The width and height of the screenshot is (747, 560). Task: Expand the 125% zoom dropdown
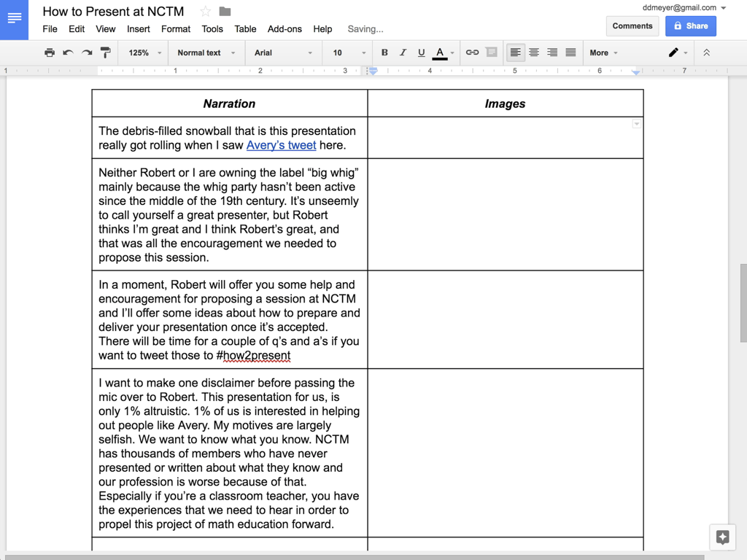pos(144,52)
